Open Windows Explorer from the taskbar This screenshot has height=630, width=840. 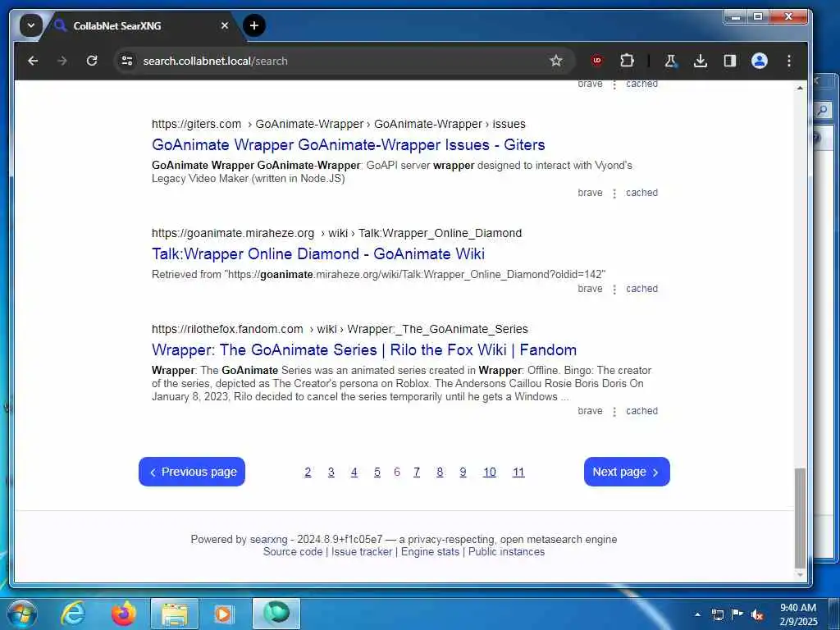coord(175,614)
